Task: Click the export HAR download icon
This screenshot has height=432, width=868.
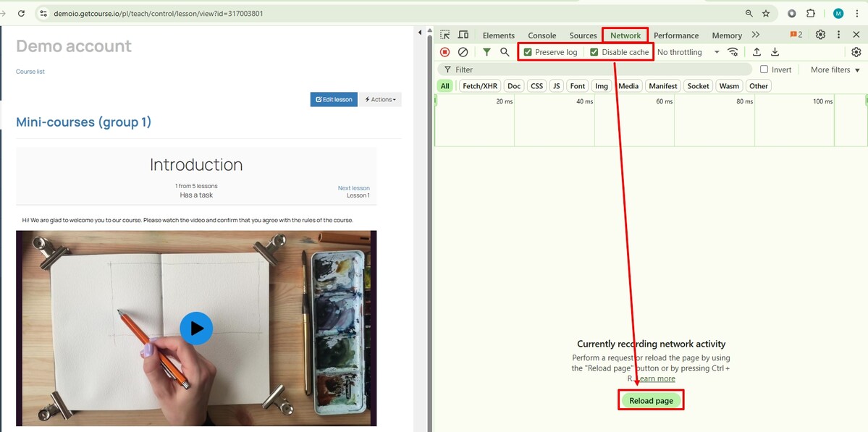Action: click(775, 52)
